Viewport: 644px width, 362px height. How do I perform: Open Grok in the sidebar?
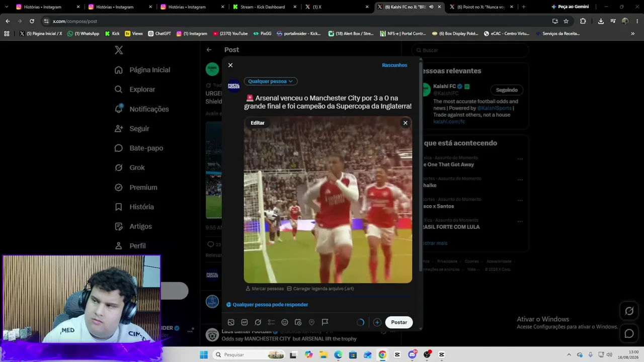tap(130, 168)
